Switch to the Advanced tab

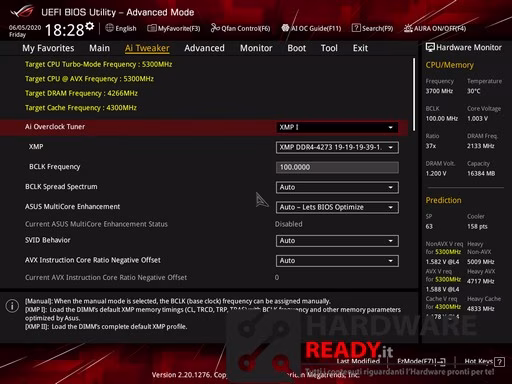204,48
